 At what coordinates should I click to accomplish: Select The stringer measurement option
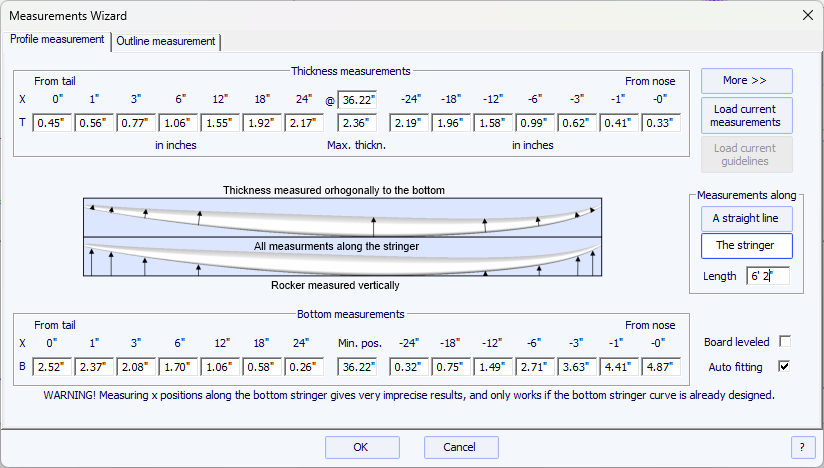[x=746, y=246]
